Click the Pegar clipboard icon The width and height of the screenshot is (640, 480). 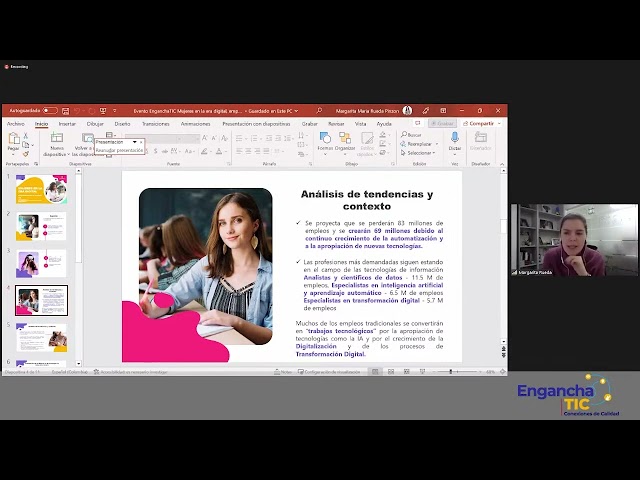13,139
